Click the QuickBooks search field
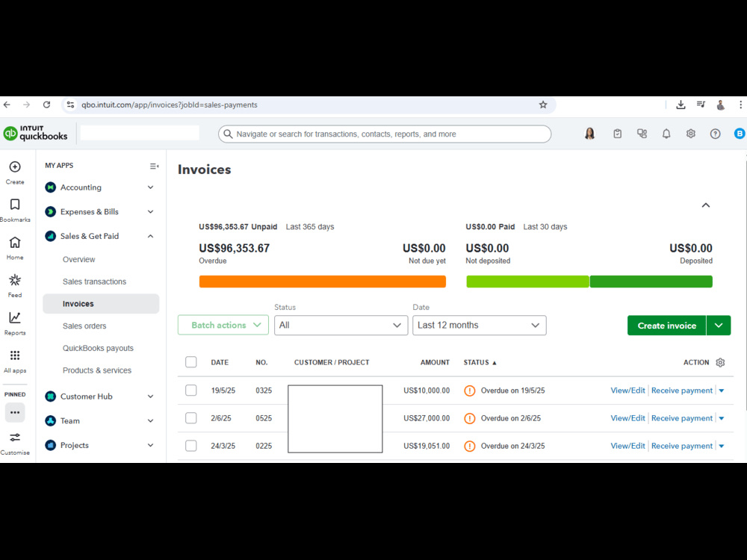This screenshot has width=747, height=560. [385, 134]
